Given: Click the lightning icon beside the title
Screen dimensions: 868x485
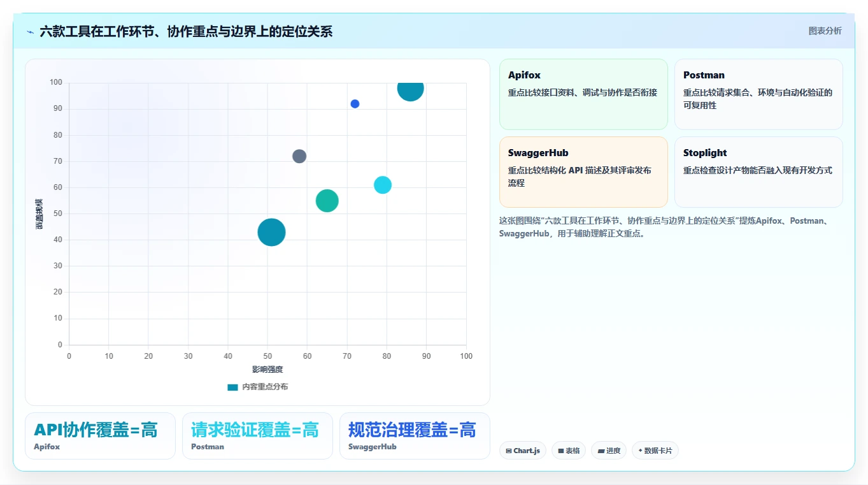Looking at the screenshot, I should pyautogui.click(x=30, y=32).
